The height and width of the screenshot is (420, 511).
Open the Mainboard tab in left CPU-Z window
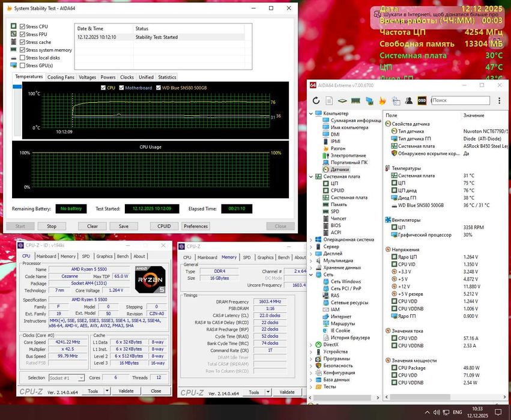pos(46,257)
